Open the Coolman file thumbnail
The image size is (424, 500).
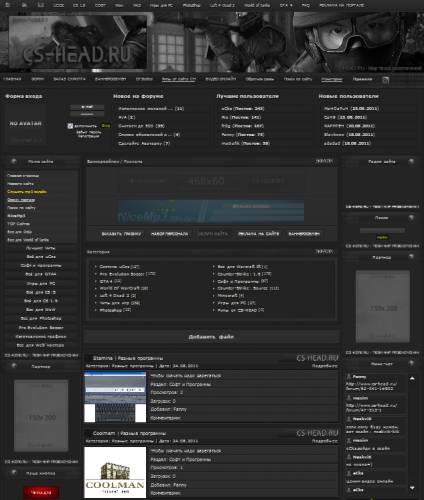click(x=115, y=472)
